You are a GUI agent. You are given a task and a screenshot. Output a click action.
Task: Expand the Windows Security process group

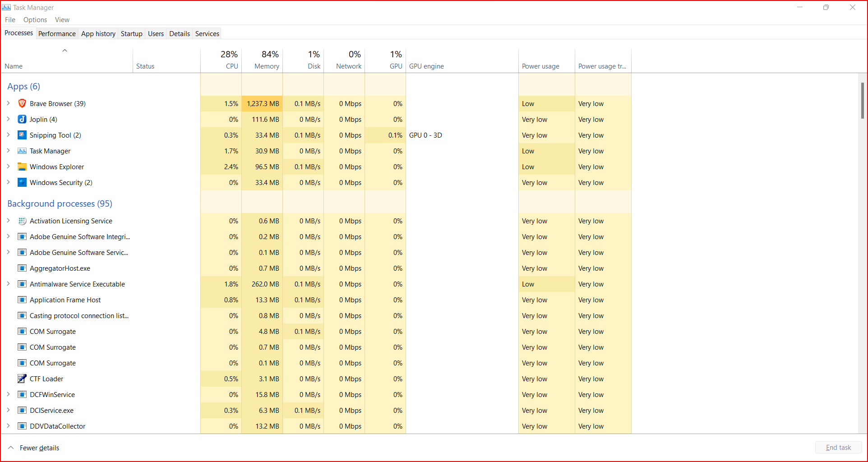click(8, 182)
